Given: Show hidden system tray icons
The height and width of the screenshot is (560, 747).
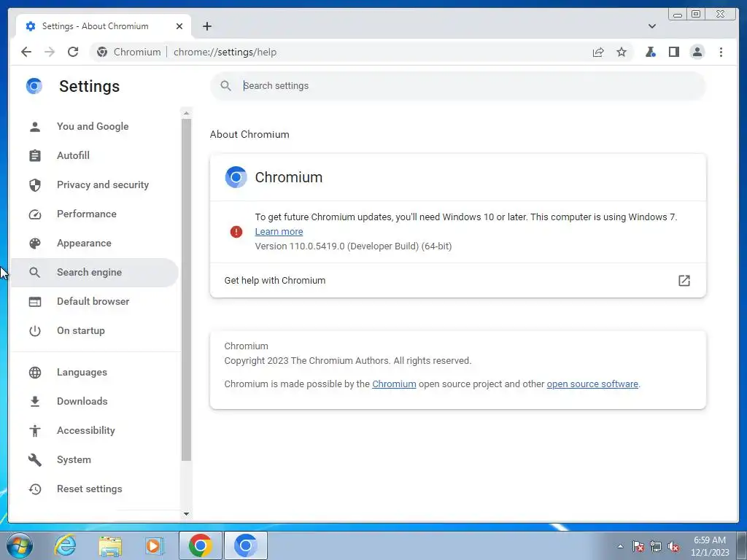Looking at the screenshot, I should tap(620, 546).
